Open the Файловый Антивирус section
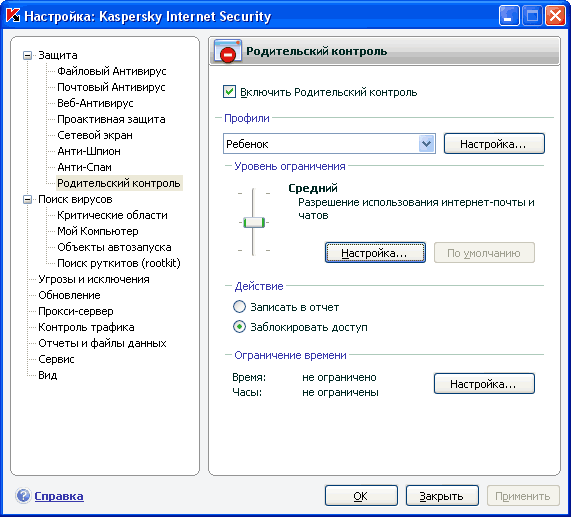The image size is (571, 517). click(x=111, y=71)
